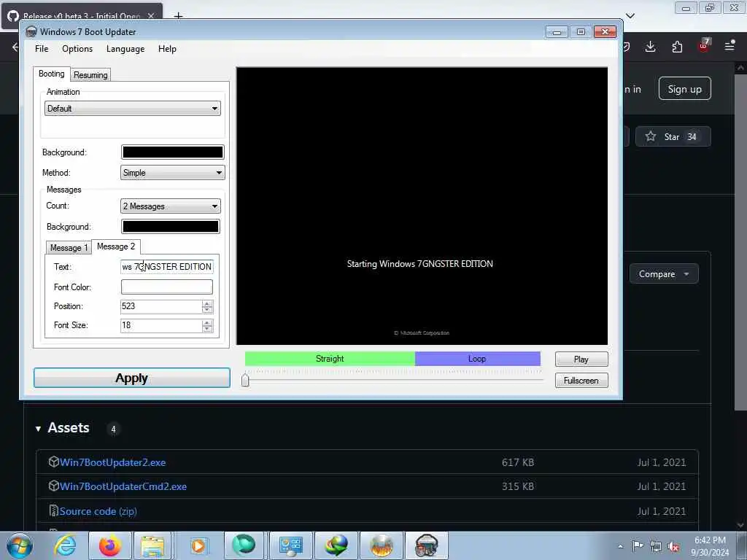The width and height of the screenshot is (747, 560).
Task: Select the Booting tab
Action: [52, 74]
